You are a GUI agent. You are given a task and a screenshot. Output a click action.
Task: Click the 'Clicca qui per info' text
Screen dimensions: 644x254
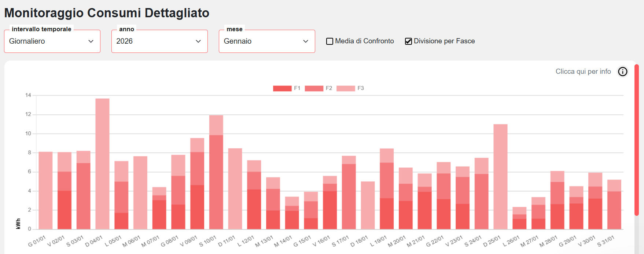583,72
